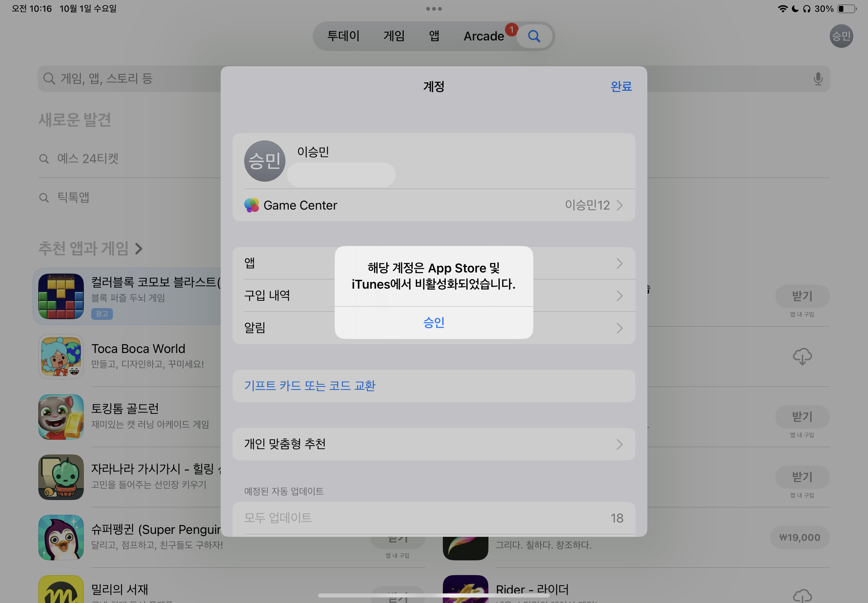
Task: Open the 토킹톰 골드런 app icon
Action: pos(61,417)
